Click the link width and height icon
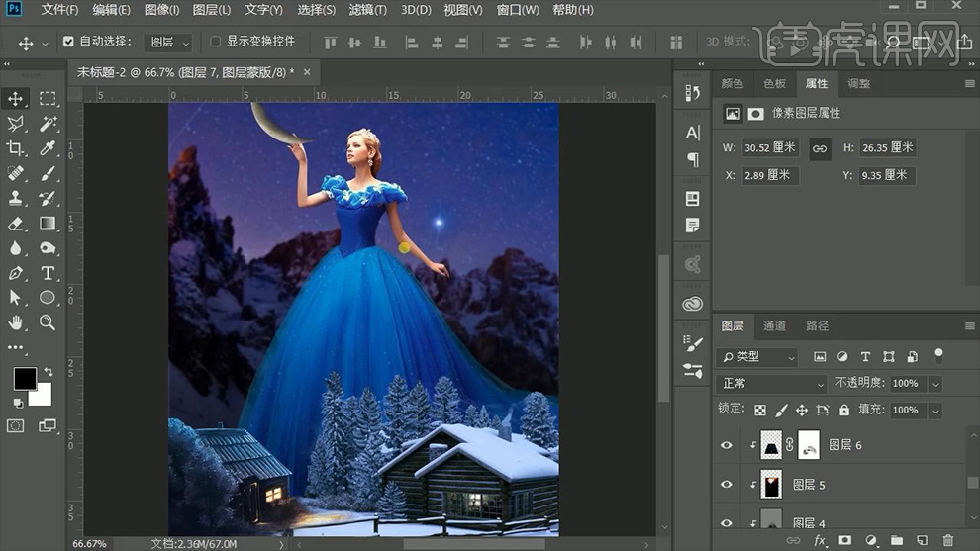Screen dimensions: 980x551 [x=820, y=147]
